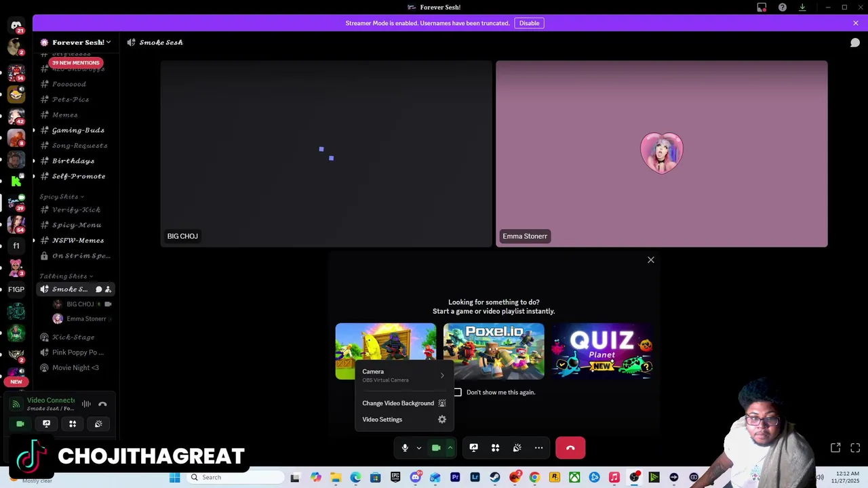This screenshot has height=488, width=868.
Task: Open Video Settings menu item
Action: point(403,420)
